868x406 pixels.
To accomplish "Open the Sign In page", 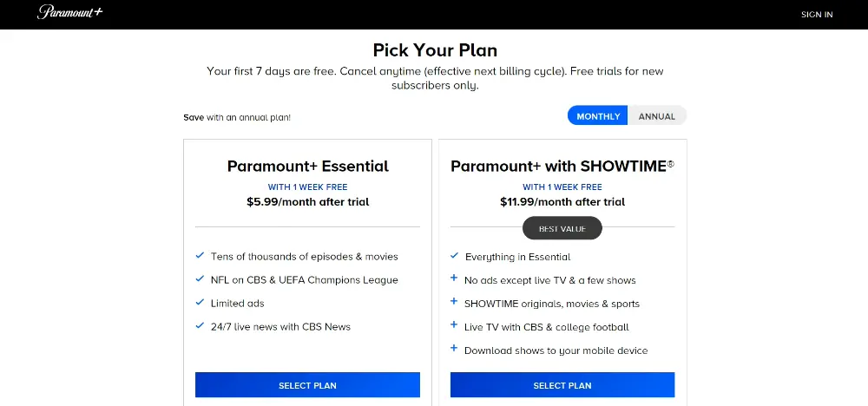I will click(817, 15).
